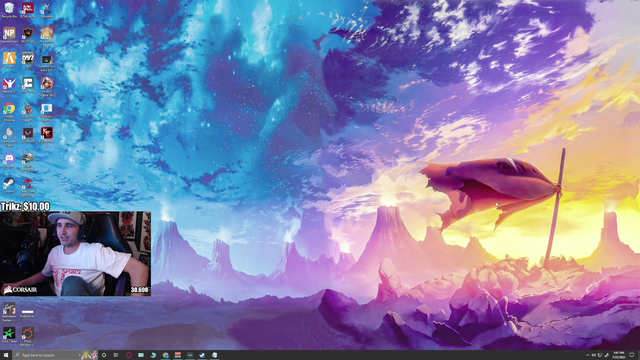
Task: Open the teal E-logo desktop shortcut
Action: (x=28, y=85)
